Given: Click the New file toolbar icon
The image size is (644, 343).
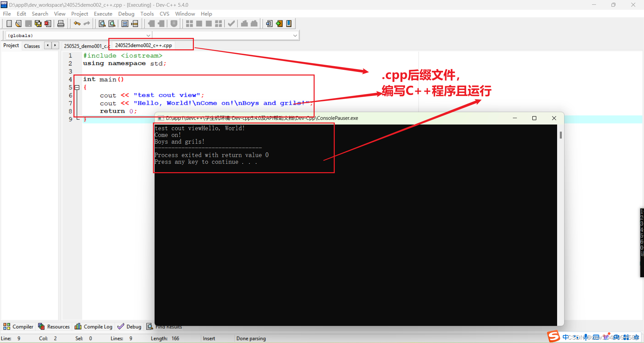Looking at the screenshot, I should (x=9, y=23).
